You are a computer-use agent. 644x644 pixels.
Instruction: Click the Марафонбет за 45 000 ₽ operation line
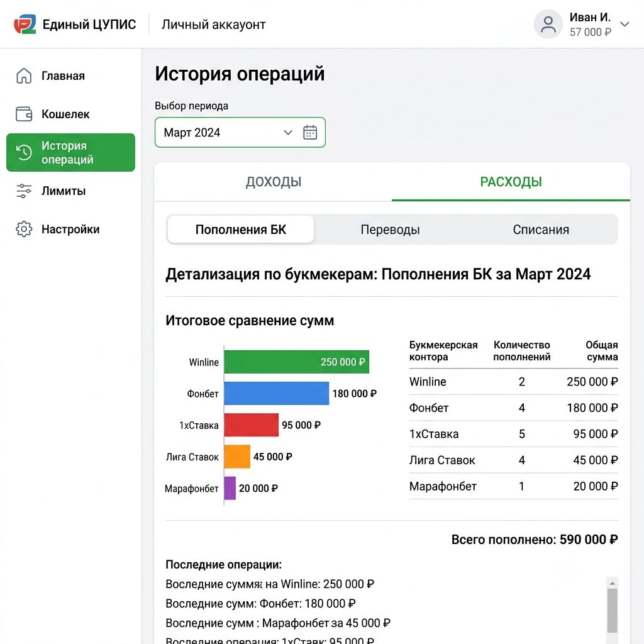point(277,623)
